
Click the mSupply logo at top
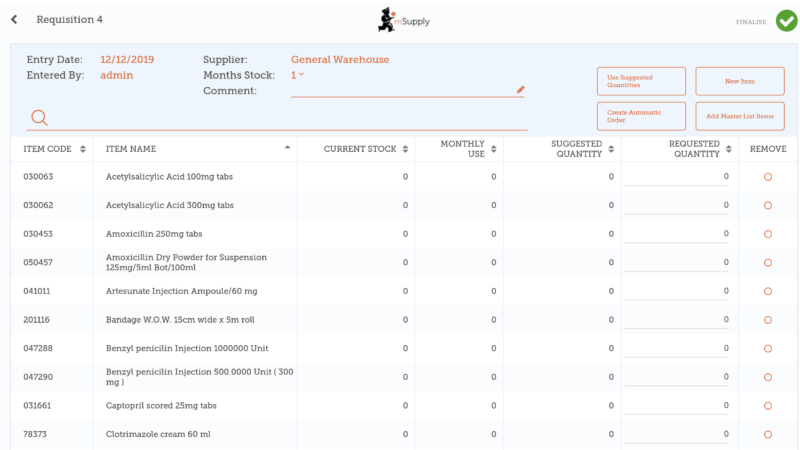point(398,19)
